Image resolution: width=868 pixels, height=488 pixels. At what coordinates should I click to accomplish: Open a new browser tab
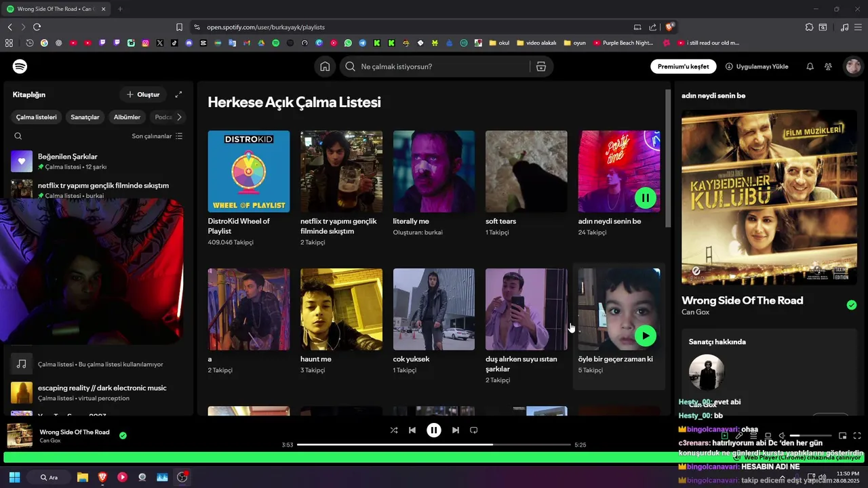click(120, 9)
